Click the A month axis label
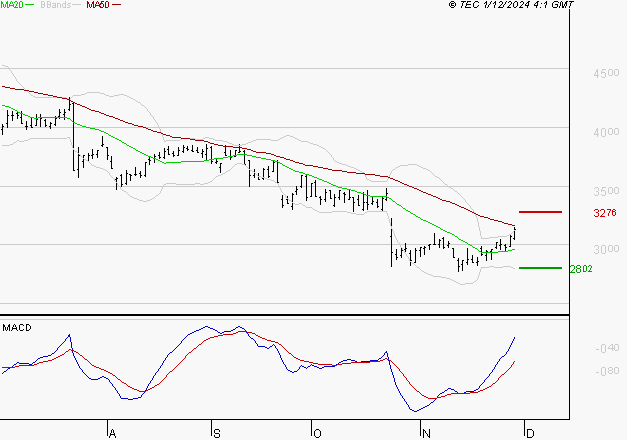This screenshot has width=627, height=440. point(112,434)
